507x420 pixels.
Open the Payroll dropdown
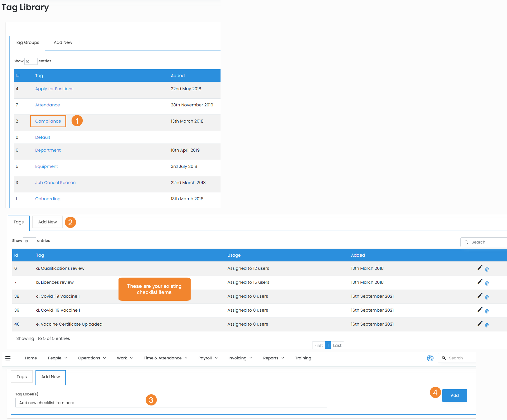click(208, 358)
